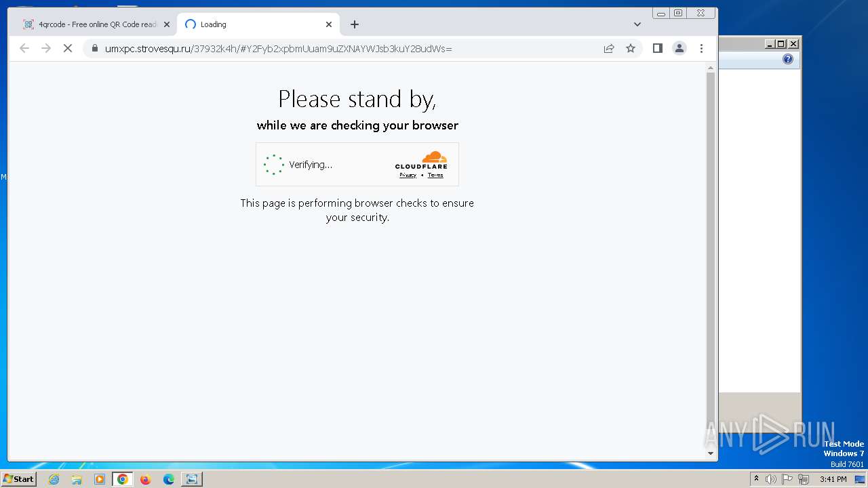868x488 pixels.
Task: Select Chrome in the taskbar
Action: click(123, 479)
